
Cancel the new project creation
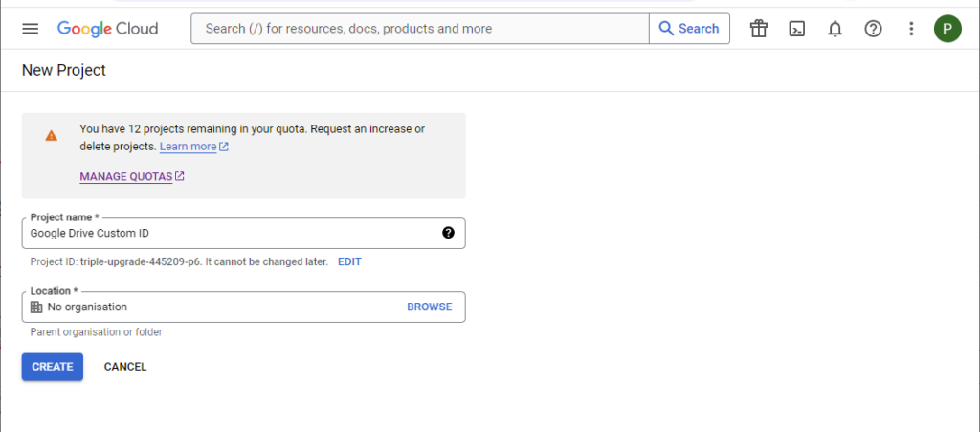click(125, 367)
